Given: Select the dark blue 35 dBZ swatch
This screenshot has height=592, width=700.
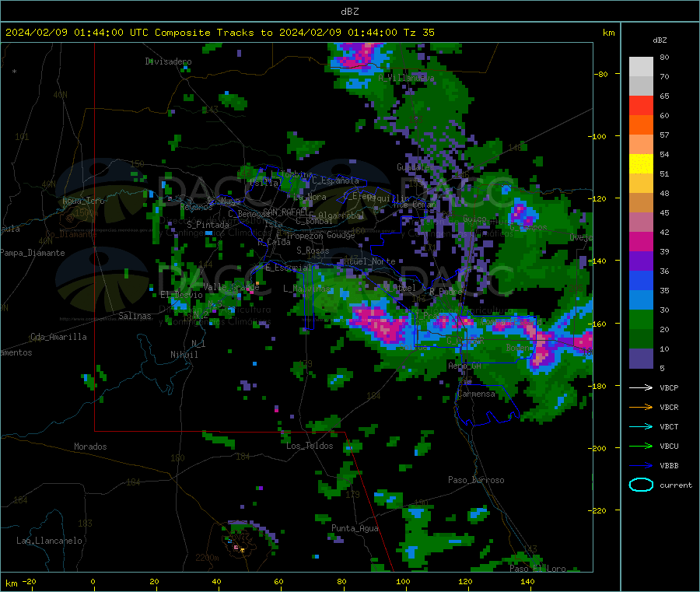Looking at the screenshot, I should point(641,280).
